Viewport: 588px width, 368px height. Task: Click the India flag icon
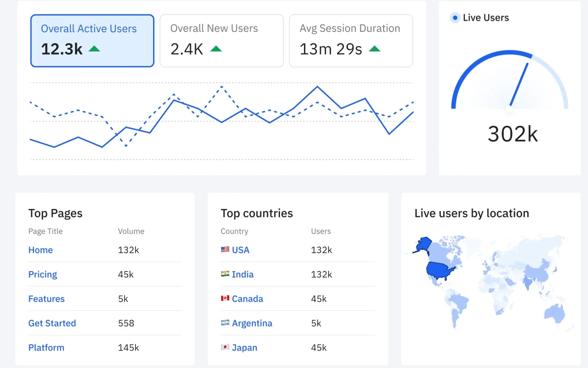click(x=225, y=274)
